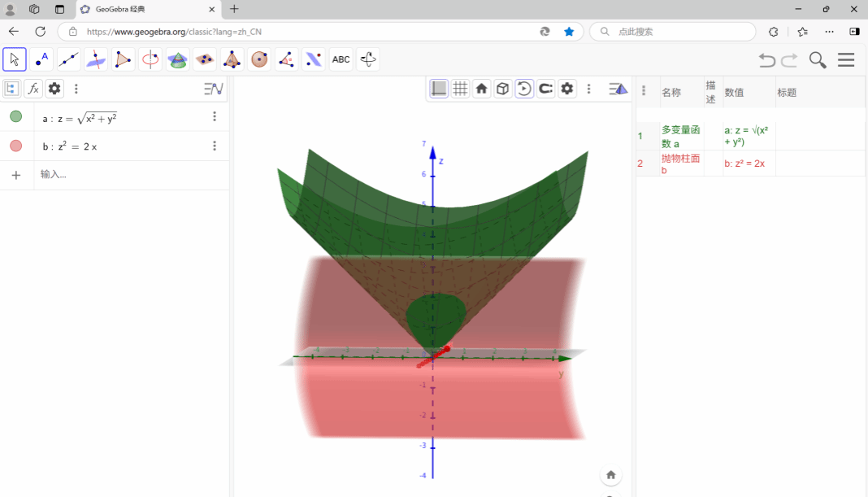868x497 pixels.
Task: Select the Point tool
Action: [41, 59]
